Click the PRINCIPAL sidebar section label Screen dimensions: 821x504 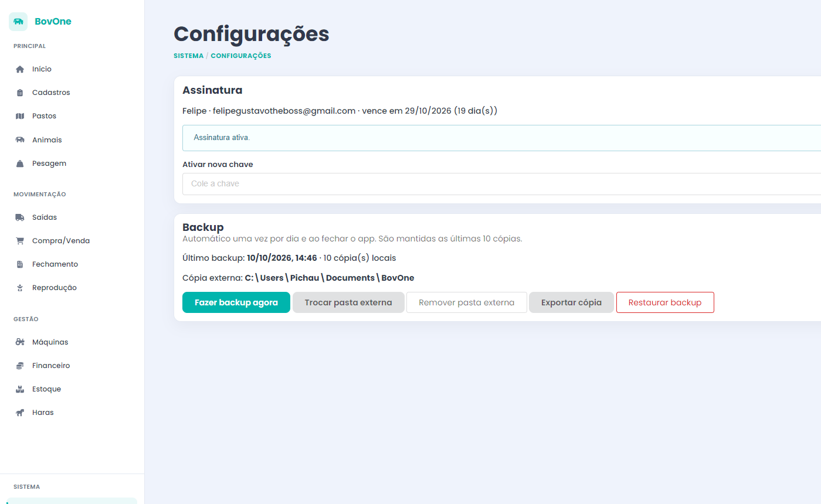tap(29, 46)
